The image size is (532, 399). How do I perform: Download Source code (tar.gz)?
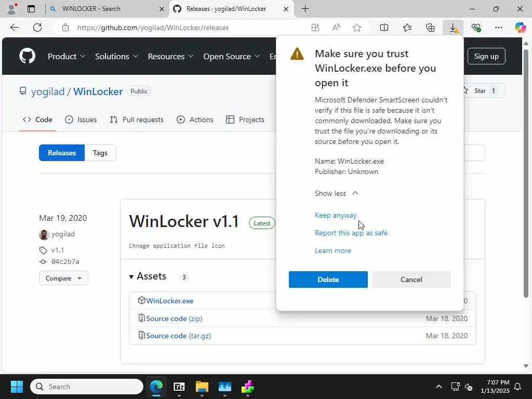[x=179, y=336]
